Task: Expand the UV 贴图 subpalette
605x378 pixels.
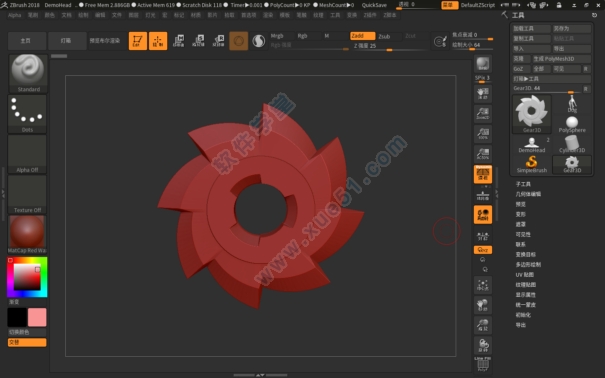Action: click(525, 275)
